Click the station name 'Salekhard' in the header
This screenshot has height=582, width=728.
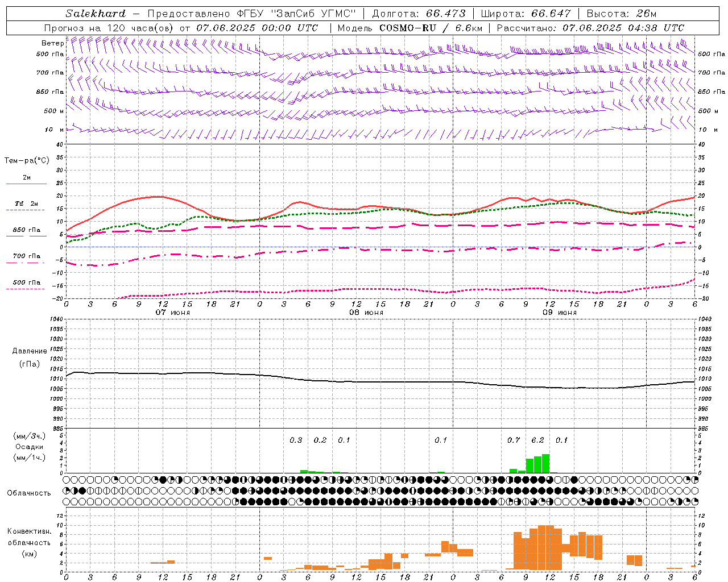click(x=96, y=14)
